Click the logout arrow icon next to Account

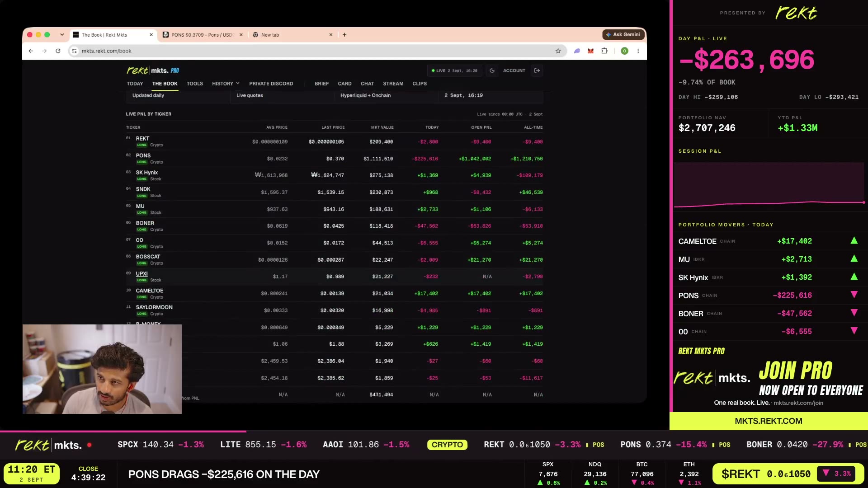pos(537,70)
